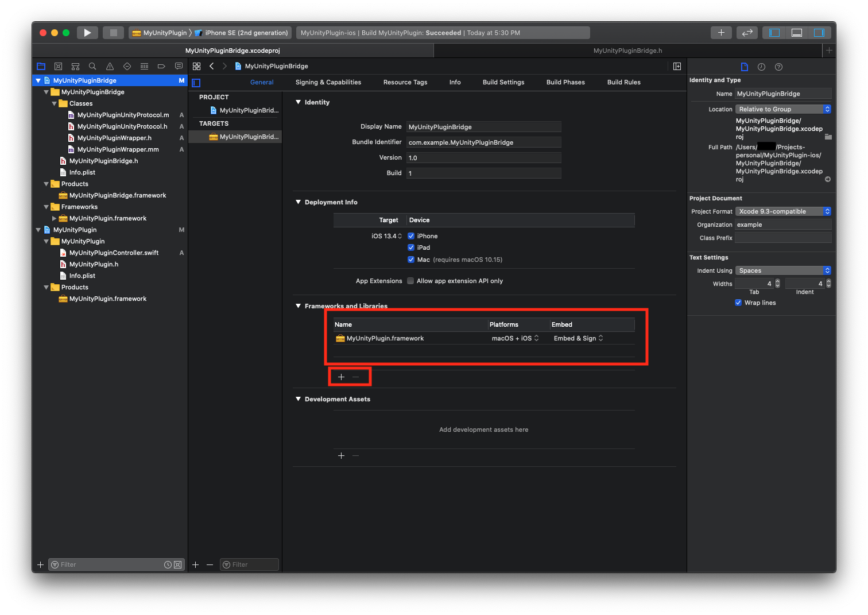The height and width of the screenshot is (615, 868).
Task: Open the Find navigator magnifier icon
Action: pos(92,67)
